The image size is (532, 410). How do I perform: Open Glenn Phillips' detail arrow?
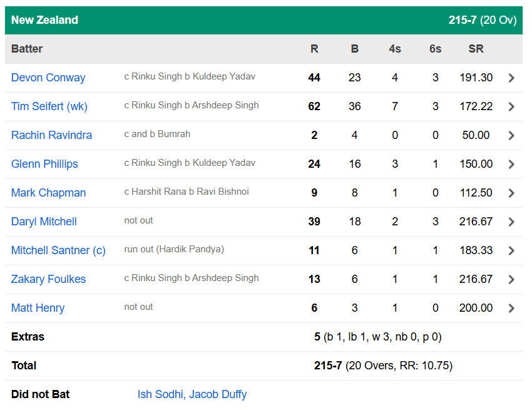[511, 164]
